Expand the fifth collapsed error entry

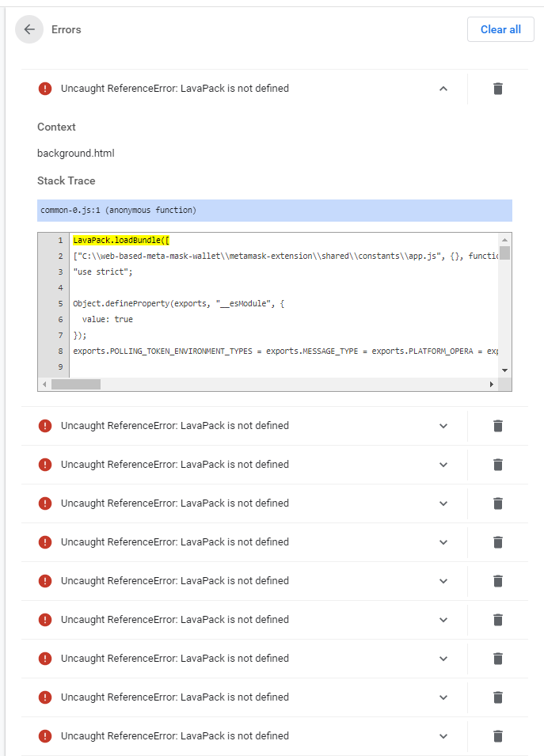(x=443, y=581)
